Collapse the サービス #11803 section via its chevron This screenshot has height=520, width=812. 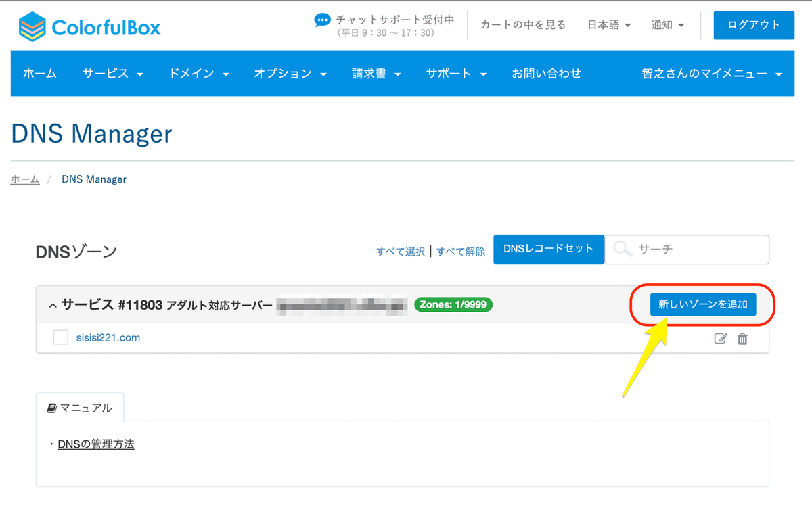[52, 304]
